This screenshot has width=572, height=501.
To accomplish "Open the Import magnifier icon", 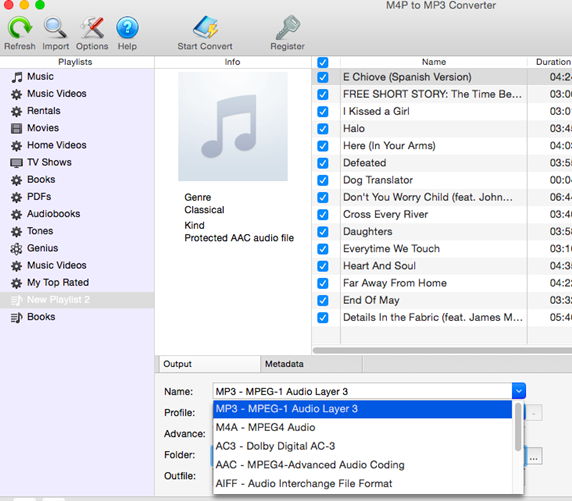I will pos(55,27).
